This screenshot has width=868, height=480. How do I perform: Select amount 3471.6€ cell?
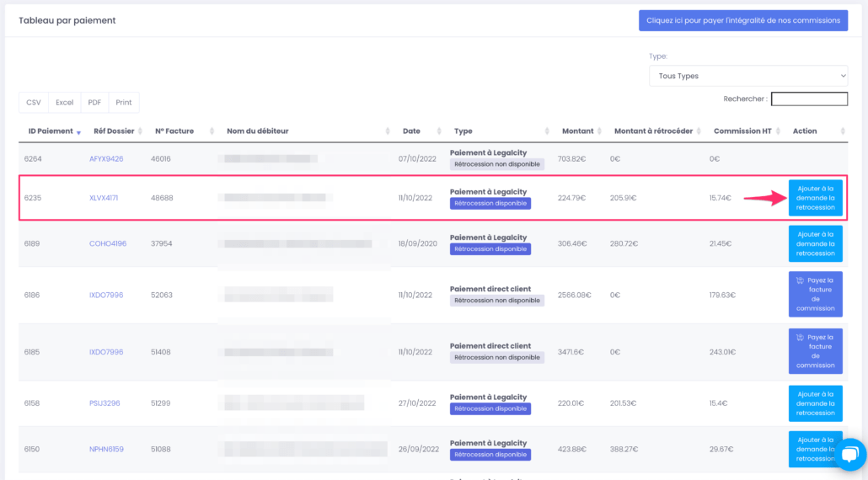coord(572,352)
